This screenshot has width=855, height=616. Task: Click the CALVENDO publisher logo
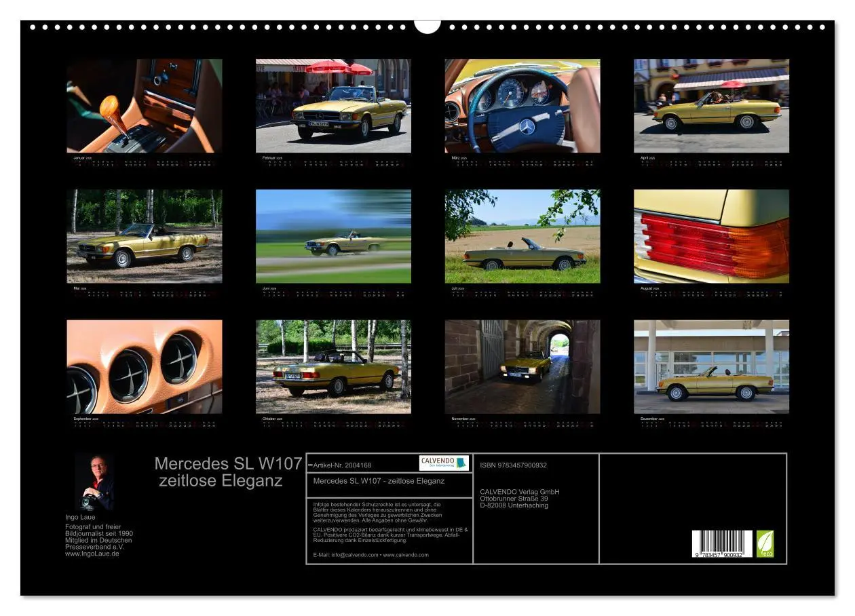click(x=444, y=463)
